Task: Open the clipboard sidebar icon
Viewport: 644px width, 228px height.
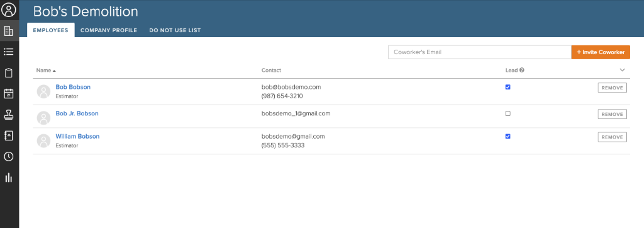Action: 9,73
